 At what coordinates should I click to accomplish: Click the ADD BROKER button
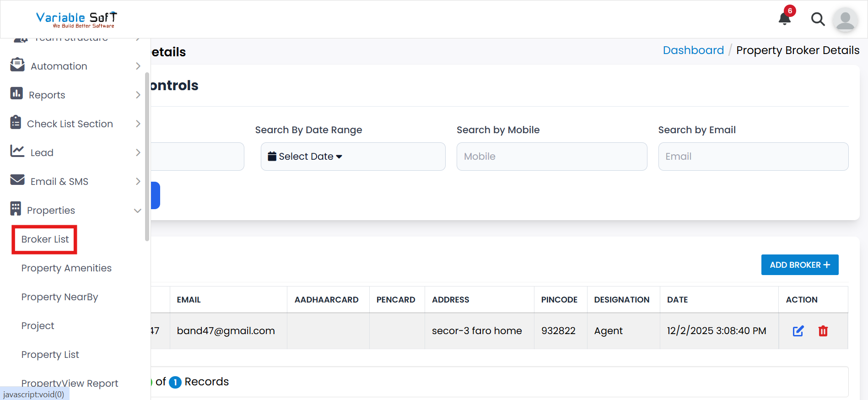799,265
